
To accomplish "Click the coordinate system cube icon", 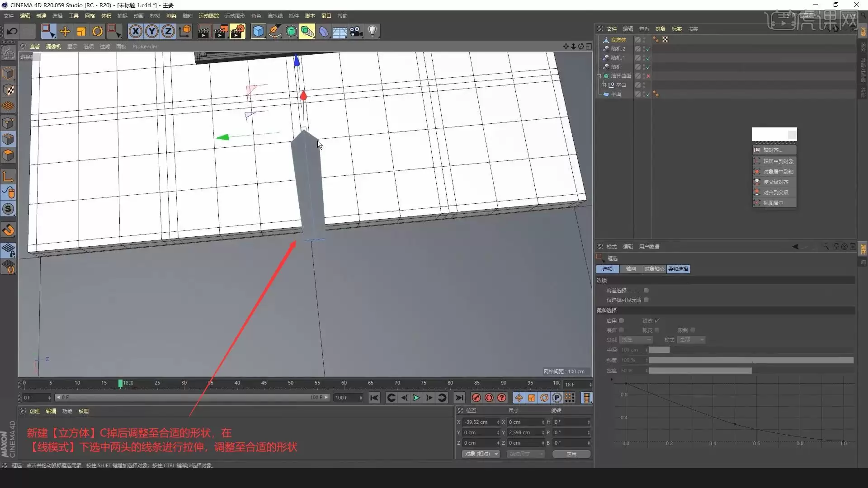I will pyautogui.click(x=185, y=31).
